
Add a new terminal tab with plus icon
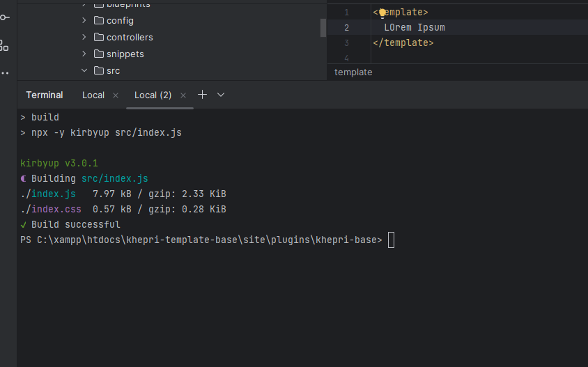pos(202,95)
